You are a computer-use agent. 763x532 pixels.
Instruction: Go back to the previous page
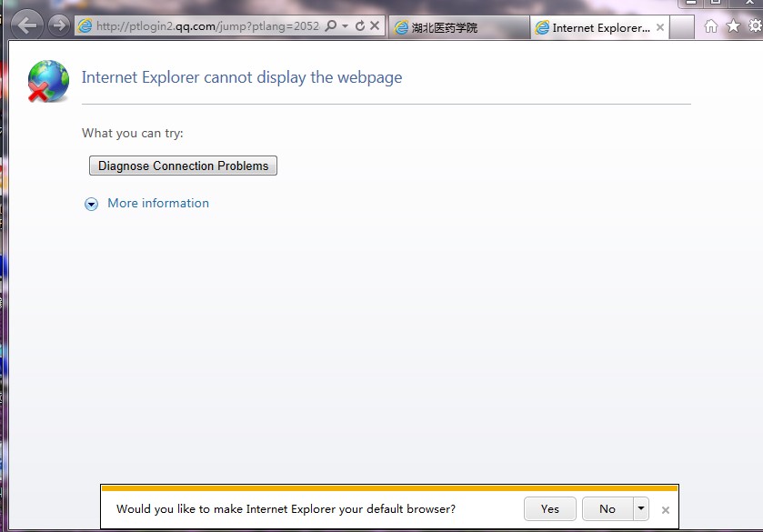pyautogui.click(x=26, y=25)
